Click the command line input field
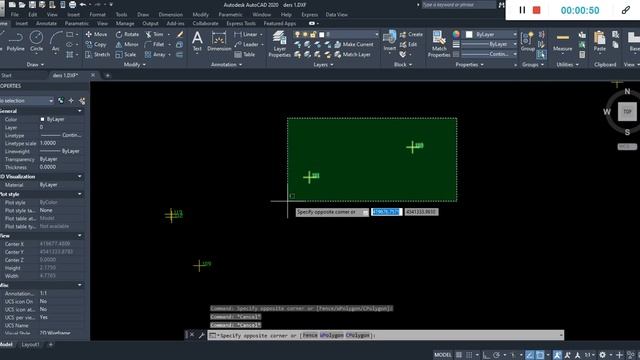Image resolution: width=640 pixels, height=360 pixels. (x=386, y=336)
